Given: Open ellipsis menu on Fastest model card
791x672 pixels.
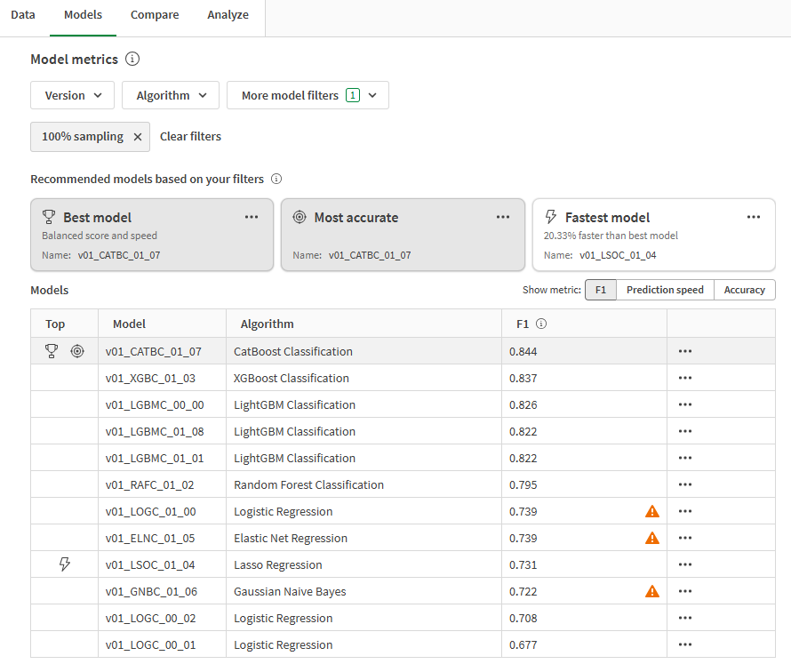Looking at the screenshot, I should (753, 217).
